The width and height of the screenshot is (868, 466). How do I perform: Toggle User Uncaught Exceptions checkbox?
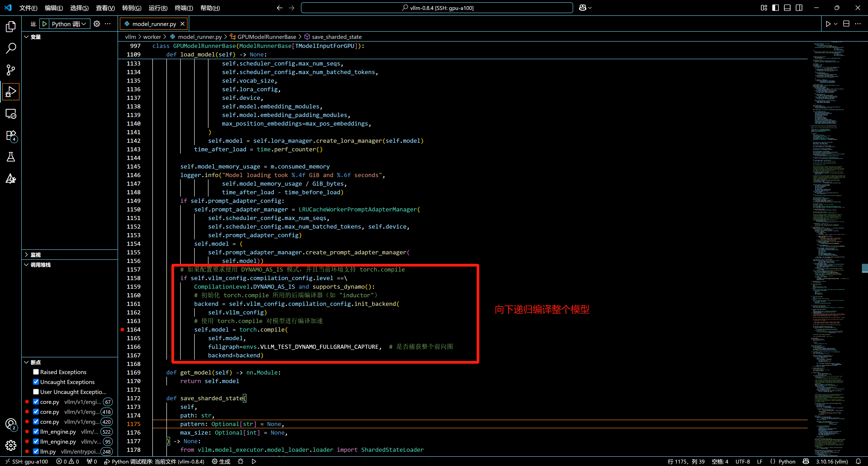[36, 392]
